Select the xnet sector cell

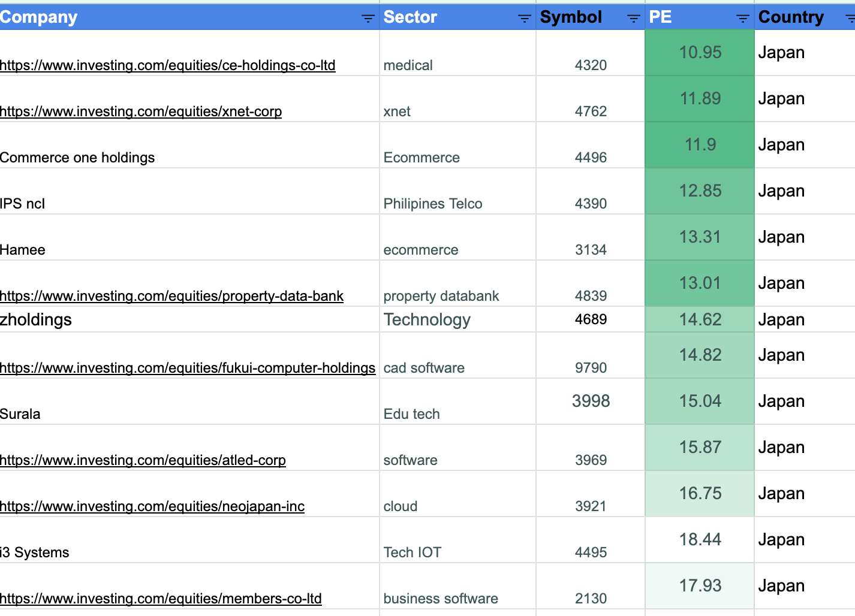pos(458,99)
